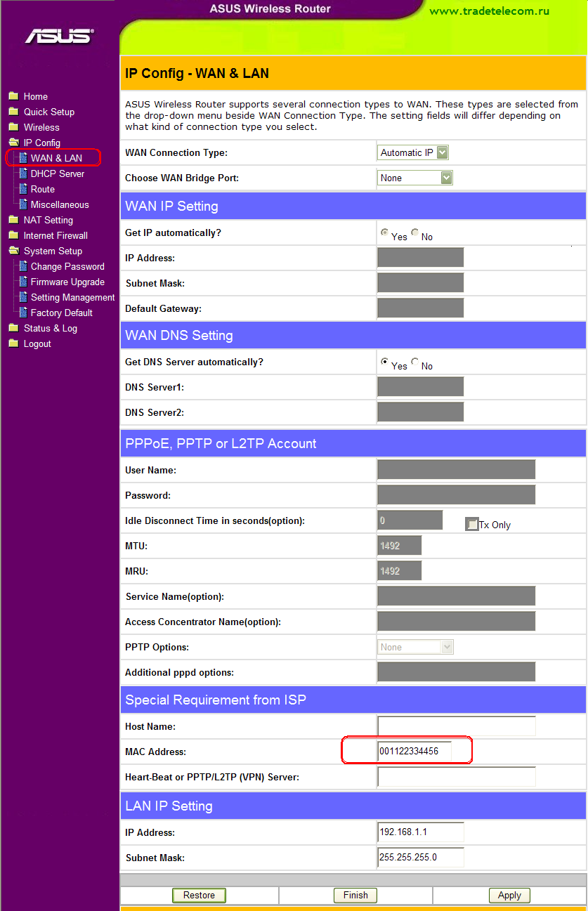
Task: Click the Home folder icon in sidebar
Action: click(x=13, y=96)
